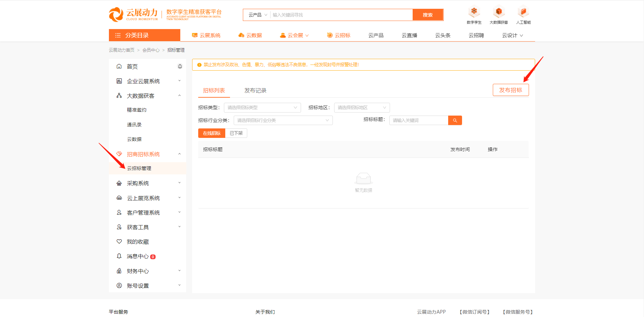The height and width of the screenshot is (317, 644).
Task: Click the 数字孪生 icon at top right
Action: coord(474,14)
